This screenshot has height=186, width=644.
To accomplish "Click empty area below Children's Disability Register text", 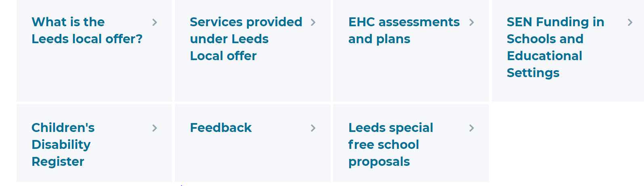I will pos(94,176).
